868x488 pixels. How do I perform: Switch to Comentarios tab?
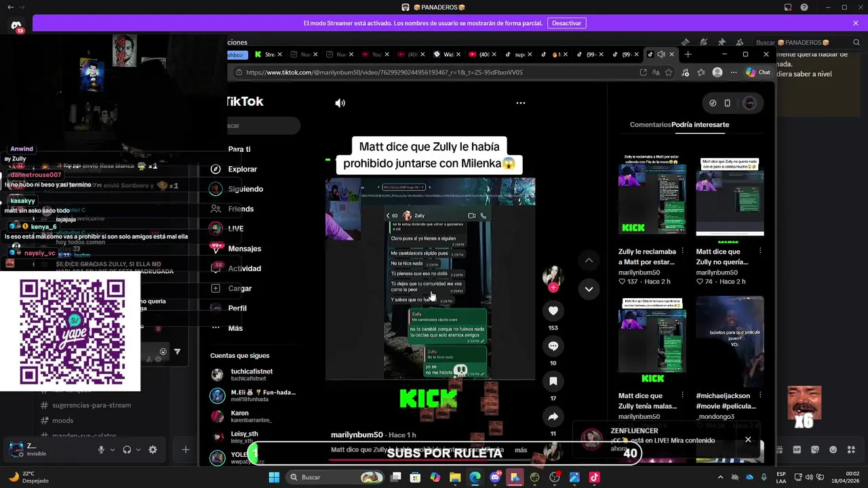650,125
